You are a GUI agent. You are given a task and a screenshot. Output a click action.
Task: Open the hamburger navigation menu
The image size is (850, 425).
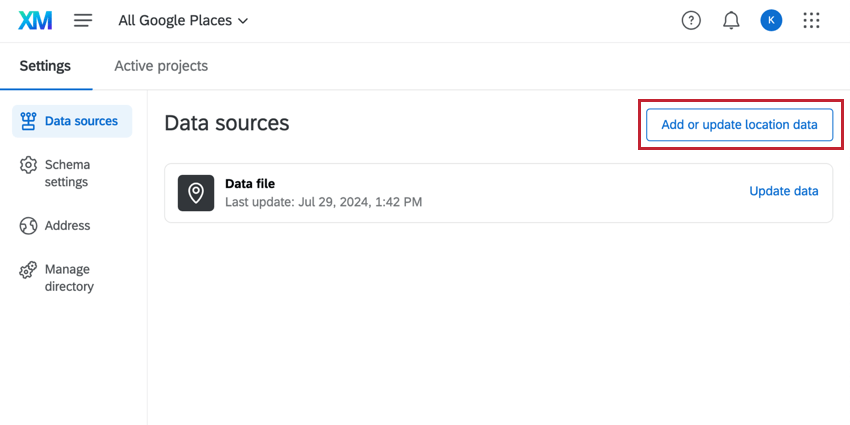pyautogui.click(x=83, y=20)
